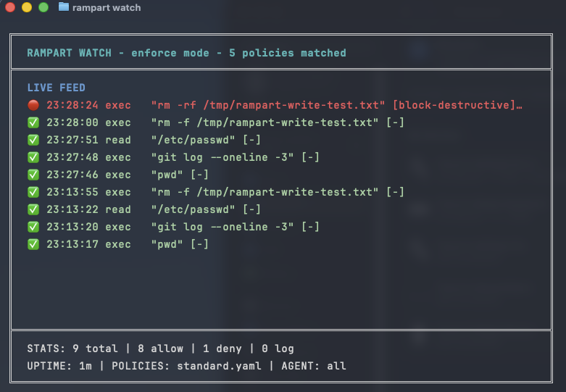The width and height of the screenshot is (566, 392).
Task: Click the folder icon in the title bar
Action: click(x=64, y=7)
